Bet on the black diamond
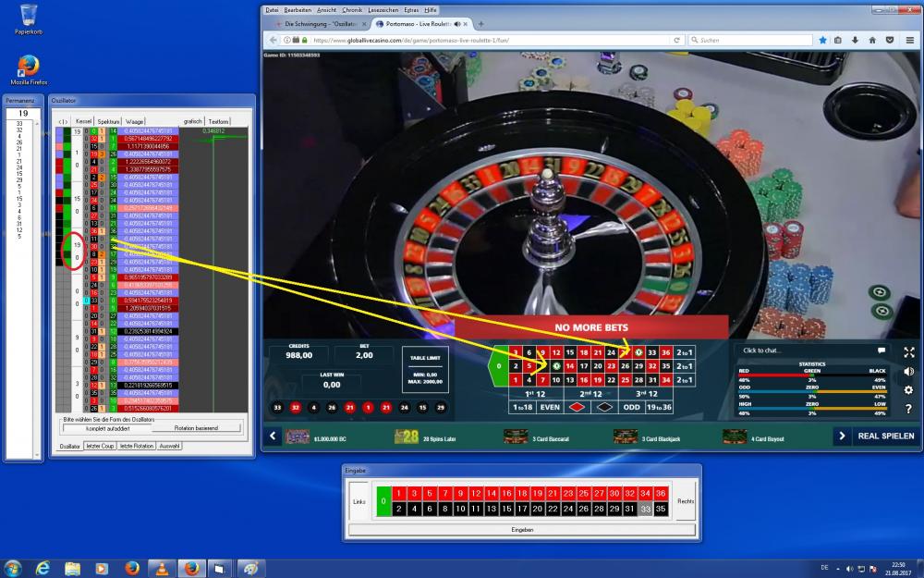 [x=604, y=407]
